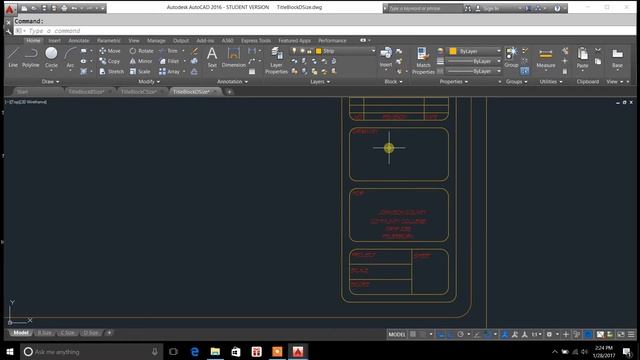Viewport: 640px width, 360px height.
Task: Switch to the Model layout tab
Action: [20, 333]
